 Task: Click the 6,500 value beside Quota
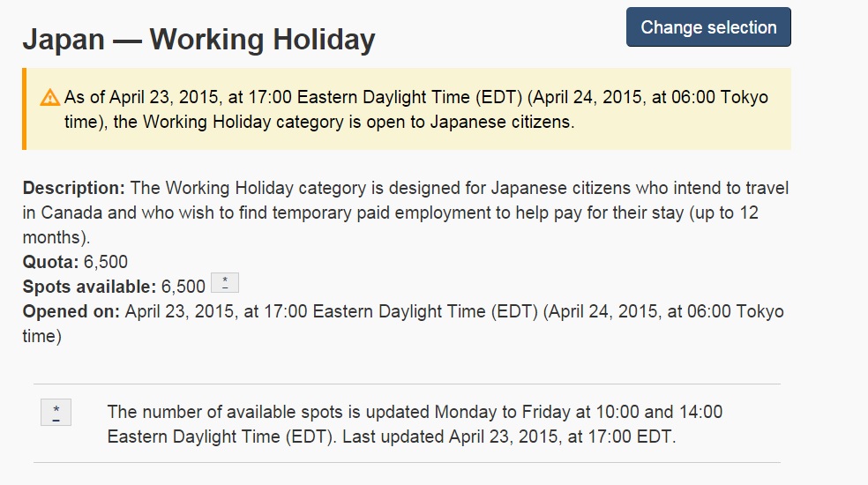pyautogui.click(x=106, y=262)
